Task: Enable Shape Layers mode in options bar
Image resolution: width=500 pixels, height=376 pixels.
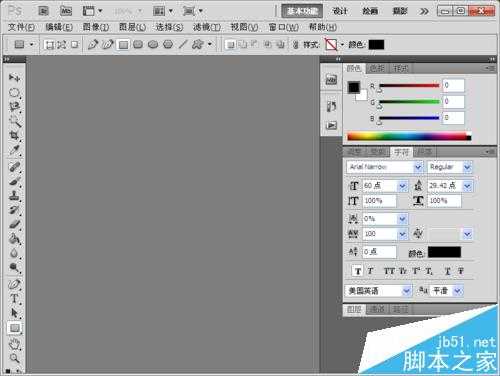Action: (49, 45)
